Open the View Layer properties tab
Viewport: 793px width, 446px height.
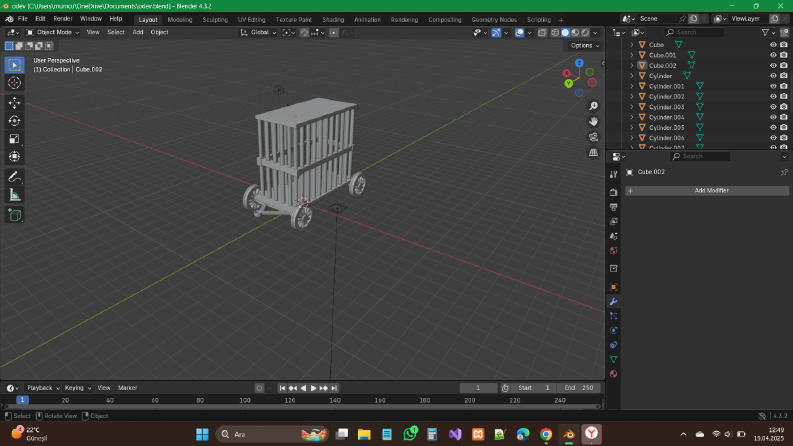613,221
